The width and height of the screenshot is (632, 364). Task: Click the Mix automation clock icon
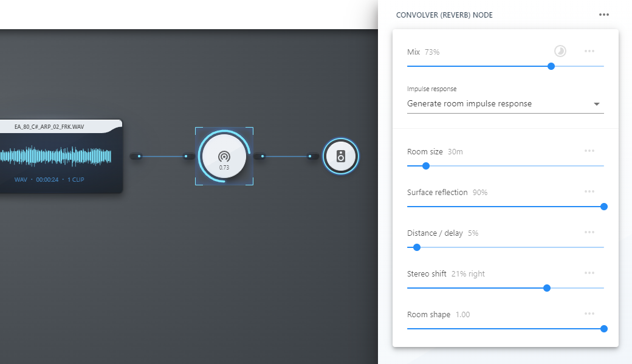click(x=560, y=51)
